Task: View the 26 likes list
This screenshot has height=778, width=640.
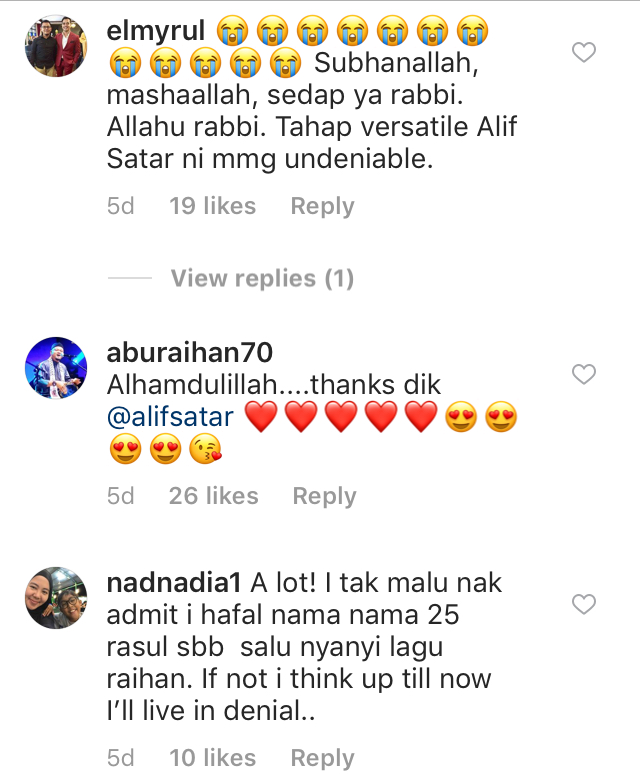Action: click(213, 496)
